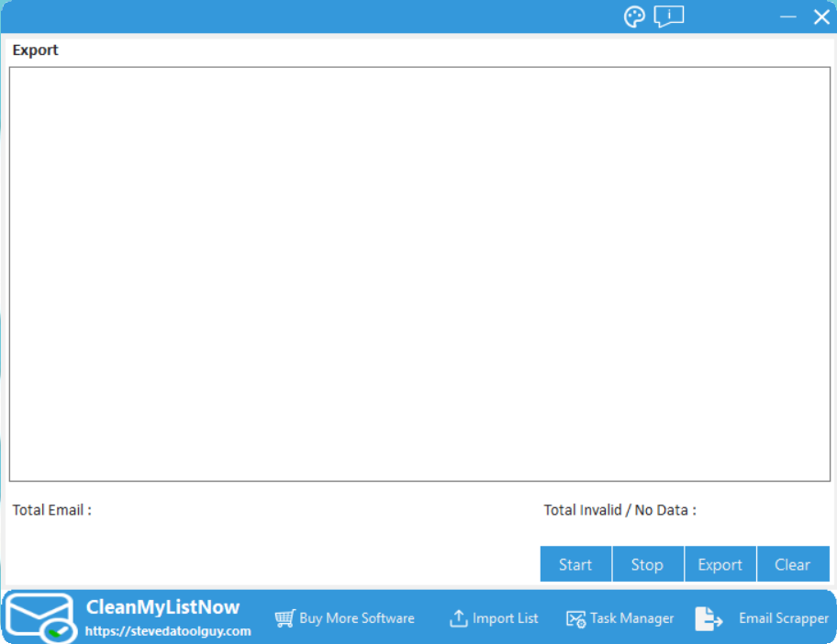Click the shopping cart icon
This screenshot has width=837, height=644.
coord(285,618)
